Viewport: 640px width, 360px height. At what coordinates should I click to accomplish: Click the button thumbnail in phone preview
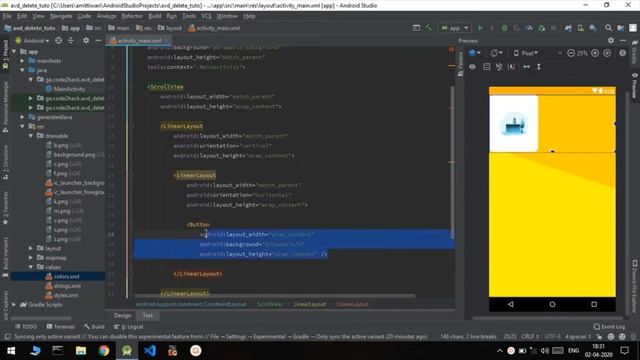tap(513, 124)
